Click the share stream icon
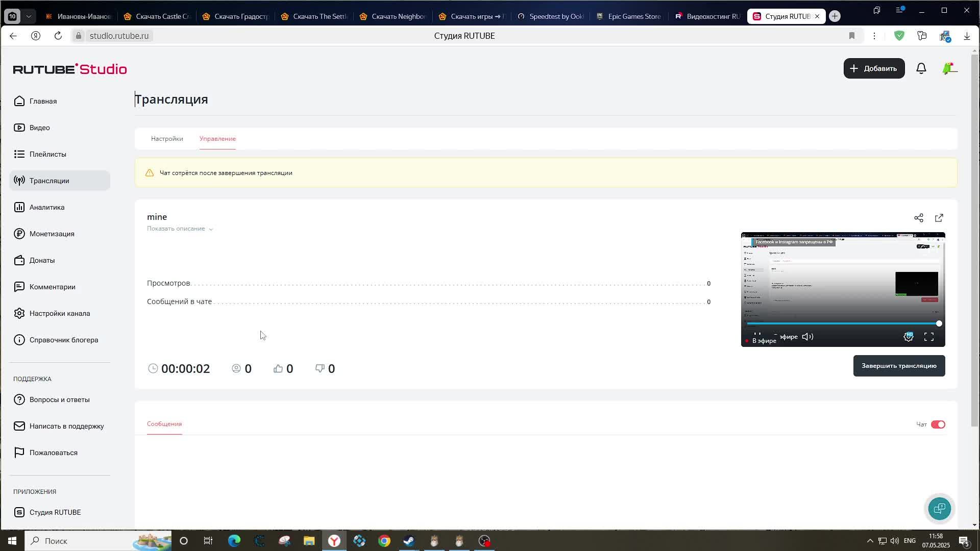980x551 pixels. 918,218
